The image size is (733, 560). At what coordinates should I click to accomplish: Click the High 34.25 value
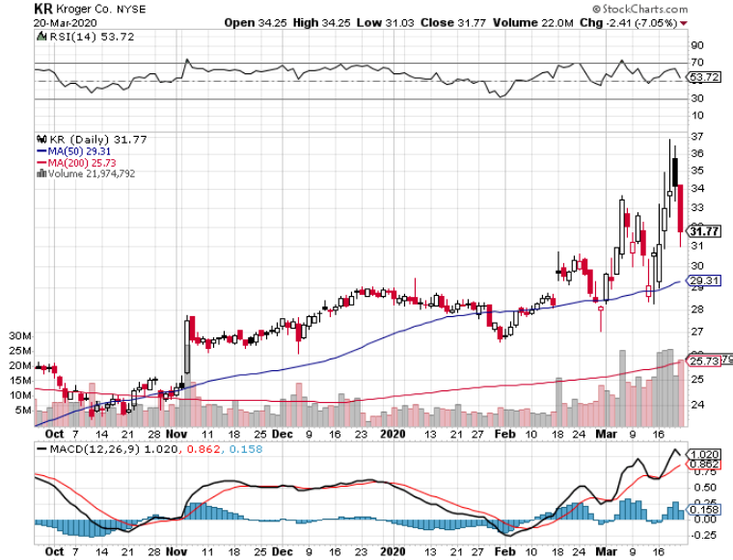(321, 23)
